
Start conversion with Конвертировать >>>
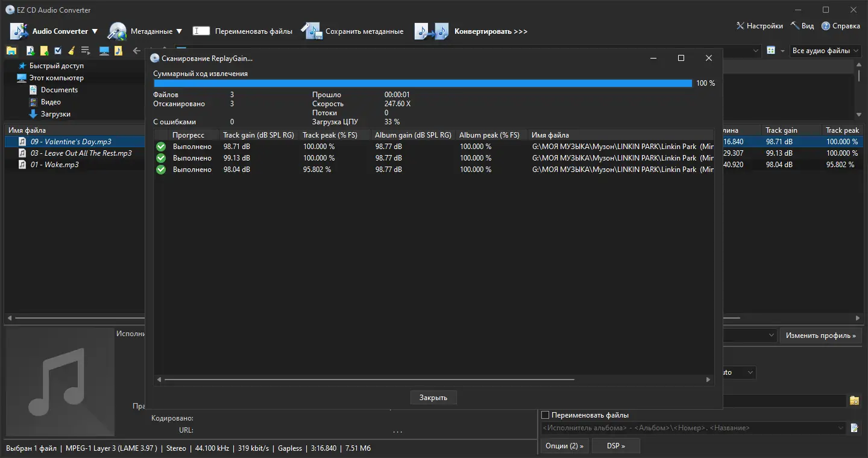[471, 31]
